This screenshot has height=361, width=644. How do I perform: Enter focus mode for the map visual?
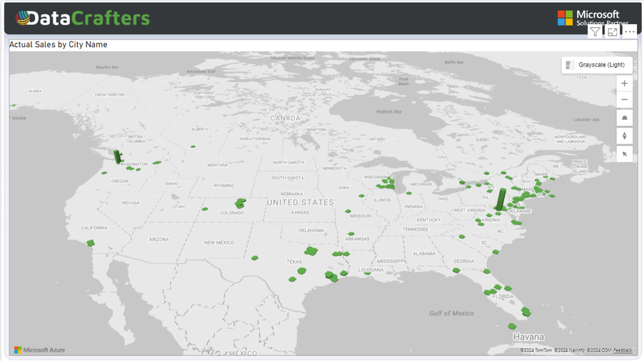pos(612,32)
